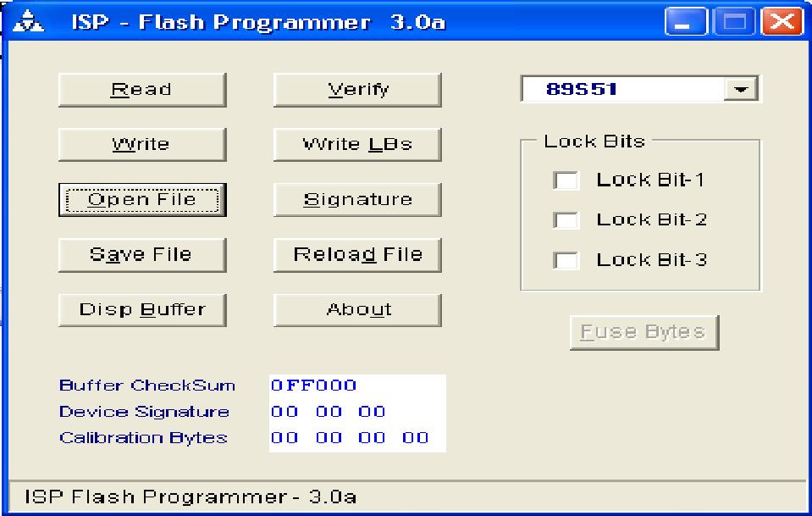Open a hex file via Open File
This screenshot has height=516, width=812.
point(141,198)
